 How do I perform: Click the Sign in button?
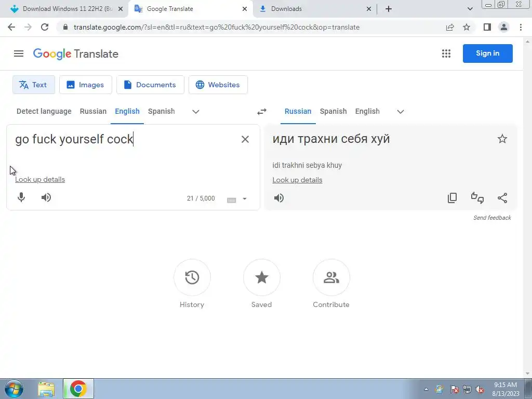(487, 54)
